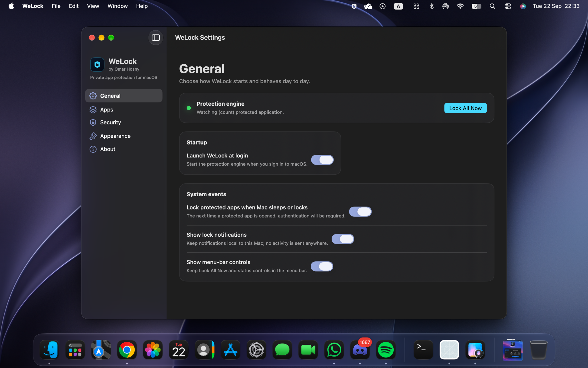
Task: Open the Trash in the dock
Action: point(538,350)
